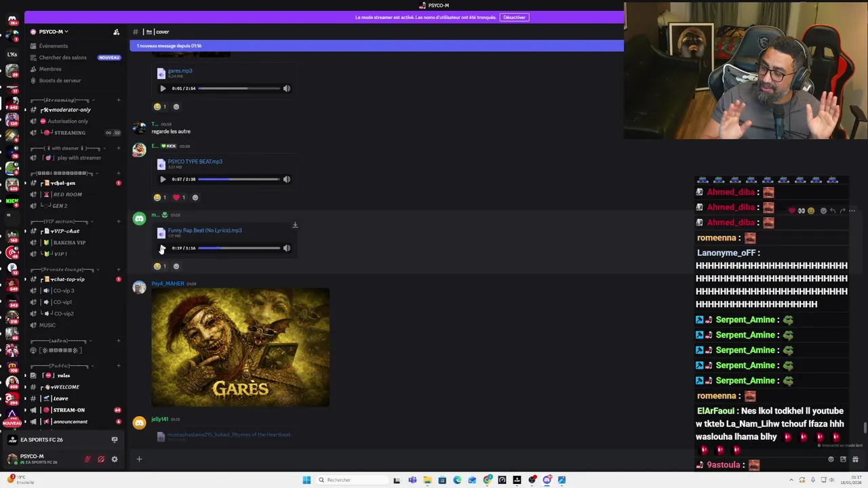Play the Funny Rap Beat mp3 attachment
Screen dimensions: 868x488
point(163,248)
